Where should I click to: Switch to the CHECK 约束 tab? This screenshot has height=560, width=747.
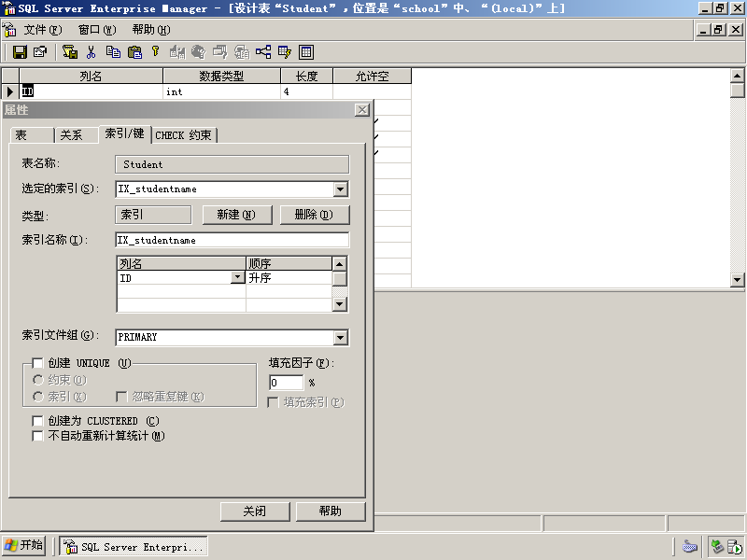pyautogui.click(x=183, y=135)
